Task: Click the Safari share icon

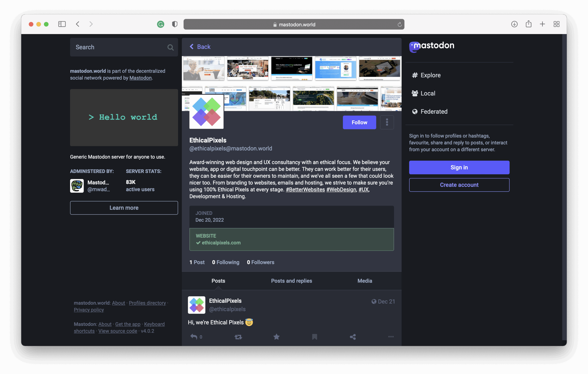Action: click(x=529, y=24)
